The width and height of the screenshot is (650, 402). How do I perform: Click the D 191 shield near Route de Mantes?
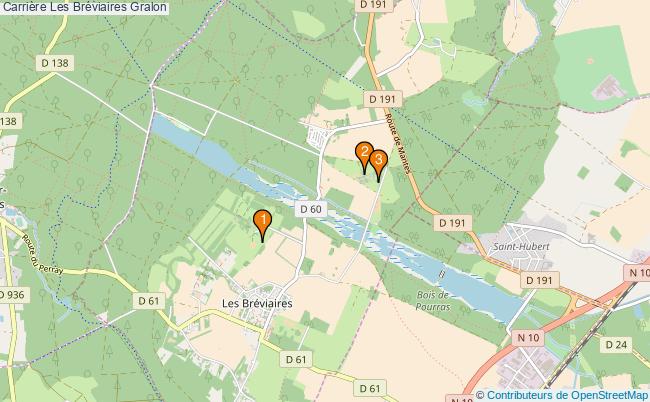pyautogui.click(x=382, y=99)
